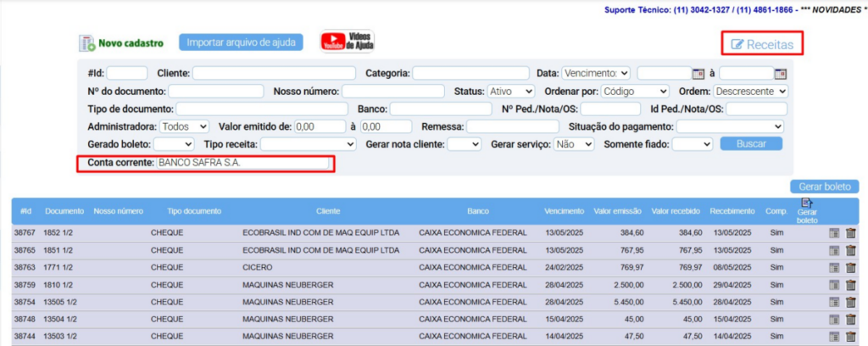Open details icon for row 38744
Viewport: 868px width, 346px height.
pos(834,337)
